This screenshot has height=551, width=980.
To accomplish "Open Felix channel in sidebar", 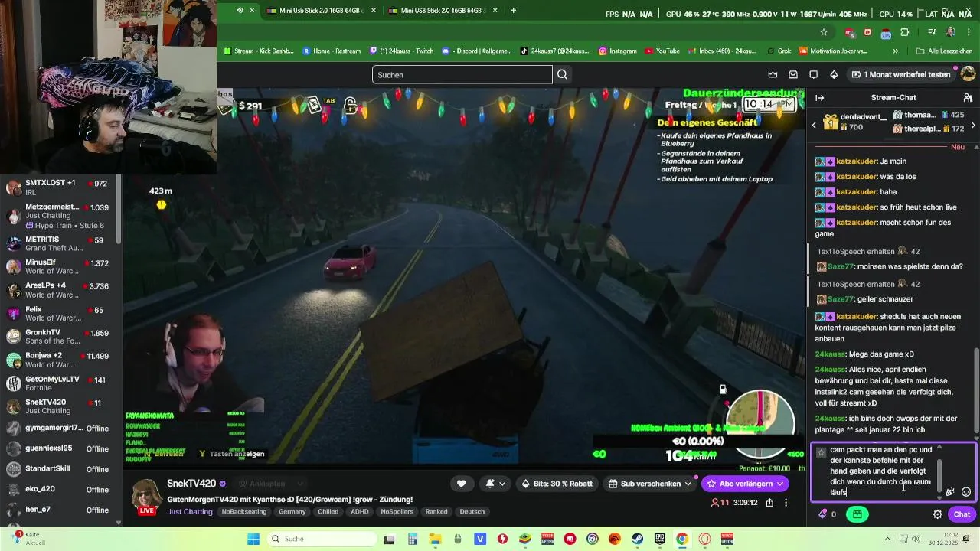I will [x=61, y=315].
